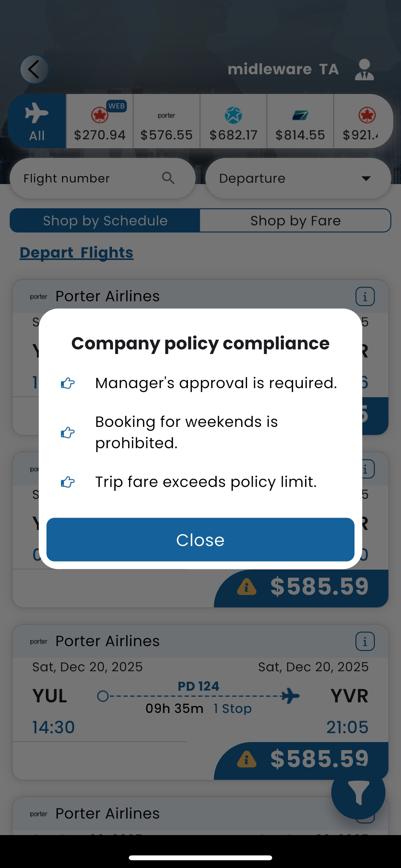Viewport: 401px width, 868px height.
Task: Open the floating filter funnel button
Action: pos(358,792)
